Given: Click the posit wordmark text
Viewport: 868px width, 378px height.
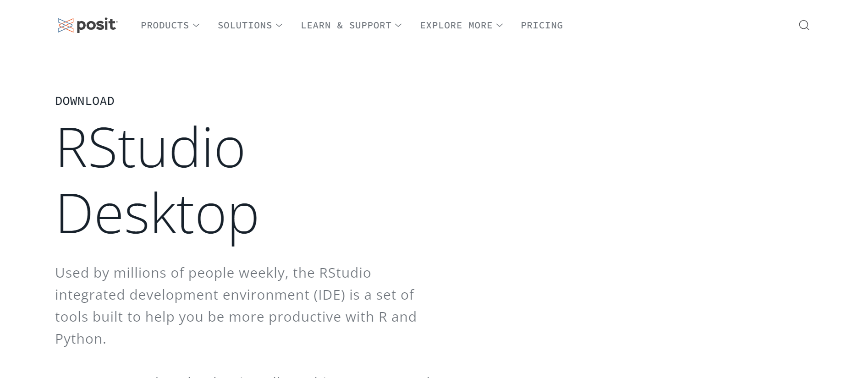Looking at the screenshot, I should 97,25.
